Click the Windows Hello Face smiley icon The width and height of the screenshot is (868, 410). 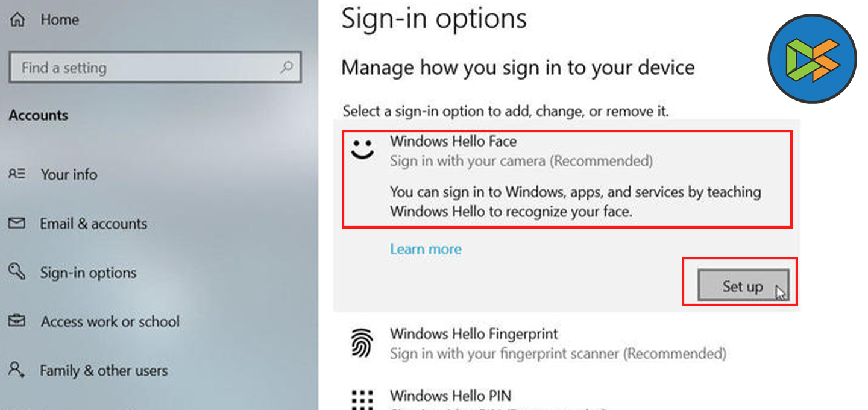click(x=362, y=150)
